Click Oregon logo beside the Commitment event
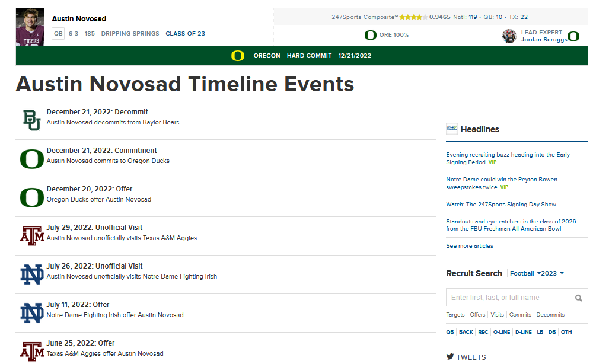The image size is (593, 364). (31, 159)
